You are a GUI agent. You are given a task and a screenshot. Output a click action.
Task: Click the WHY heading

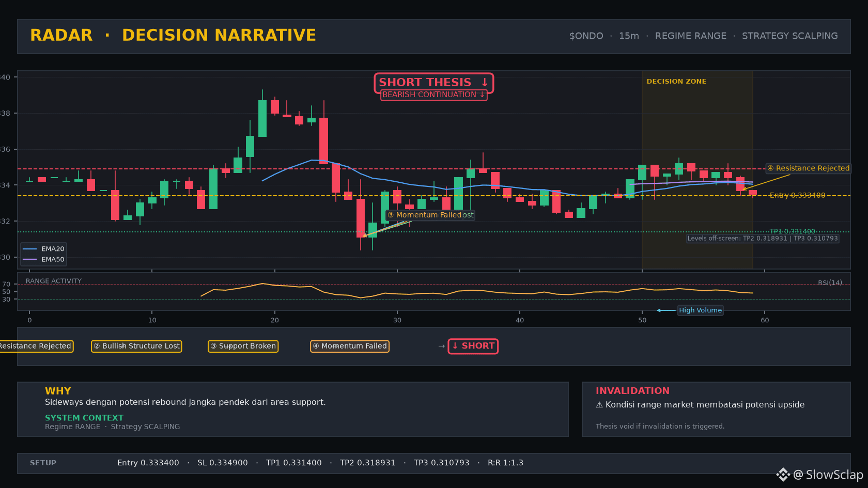[x=58, y=391]
